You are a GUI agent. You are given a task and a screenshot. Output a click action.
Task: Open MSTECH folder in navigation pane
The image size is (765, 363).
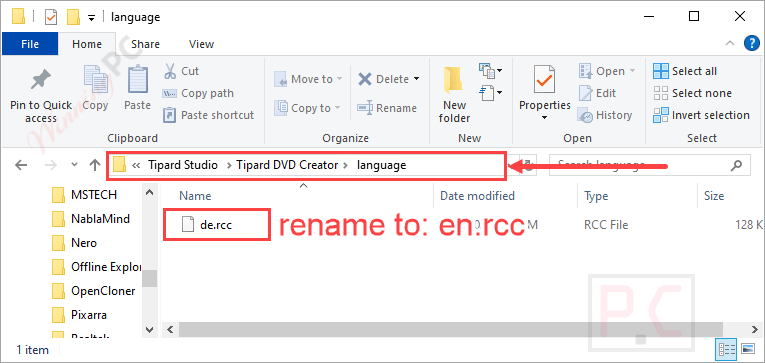pos(84,195)
